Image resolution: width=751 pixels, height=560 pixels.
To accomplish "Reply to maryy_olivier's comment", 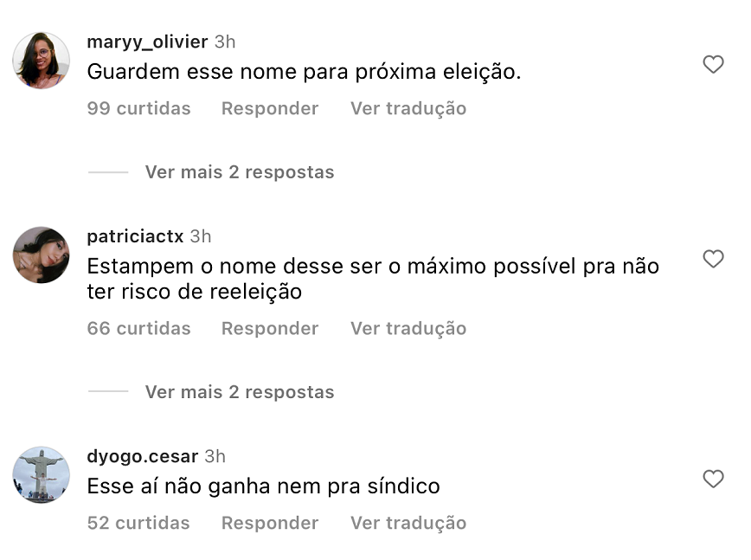I will [270, 108].
